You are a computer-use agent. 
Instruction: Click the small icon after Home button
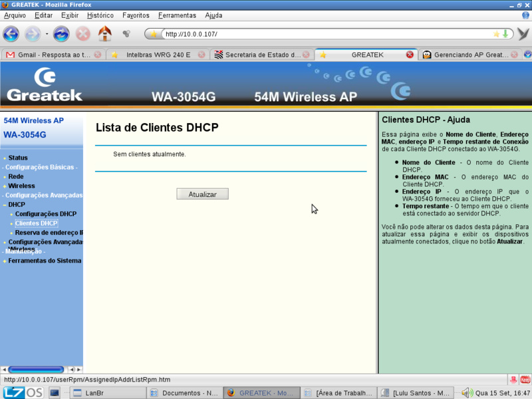pyautogui.click(x=126, y=34)
